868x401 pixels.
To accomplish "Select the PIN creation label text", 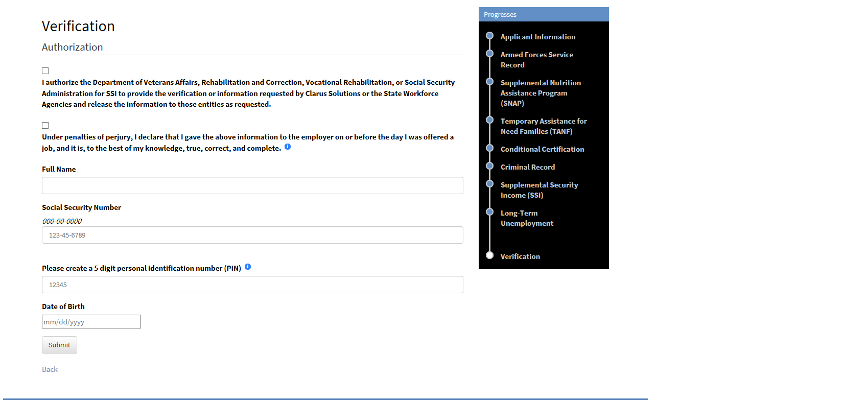I will coord(142,268).
